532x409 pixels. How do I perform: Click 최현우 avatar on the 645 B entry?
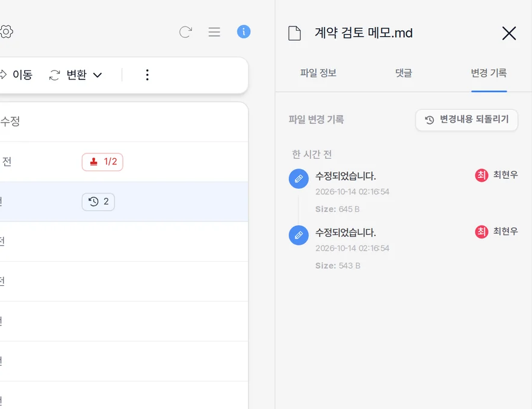click(x=481, y=176)
